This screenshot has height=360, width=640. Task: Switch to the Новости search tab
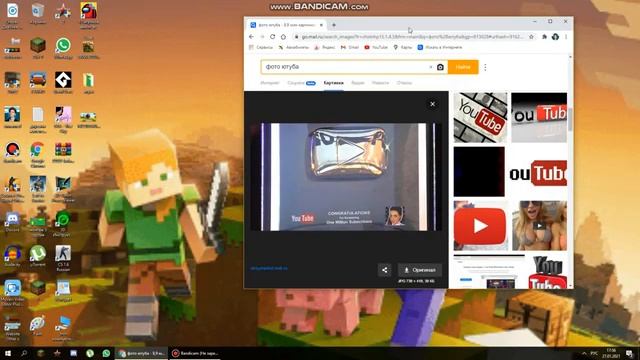coord(380,83)
